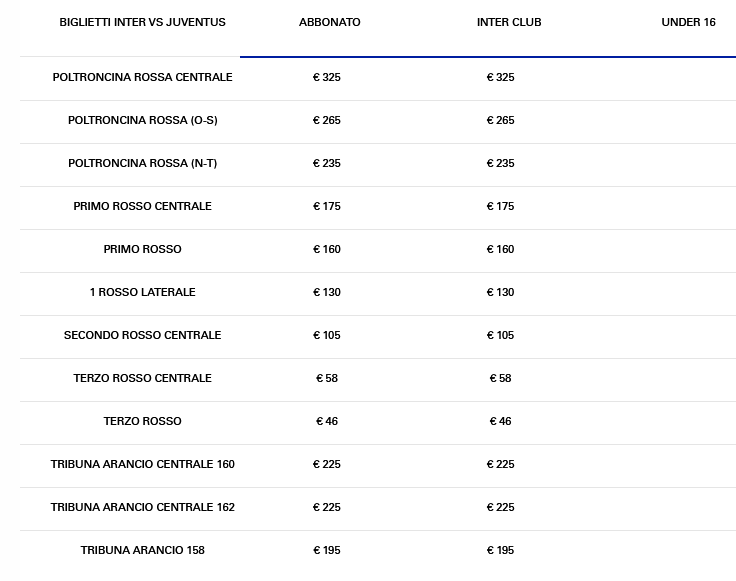Select Inter Club € 130 price for 1 Rosso Laterale
This screenshot has width=736, height=581.
[x=500, y=292]
